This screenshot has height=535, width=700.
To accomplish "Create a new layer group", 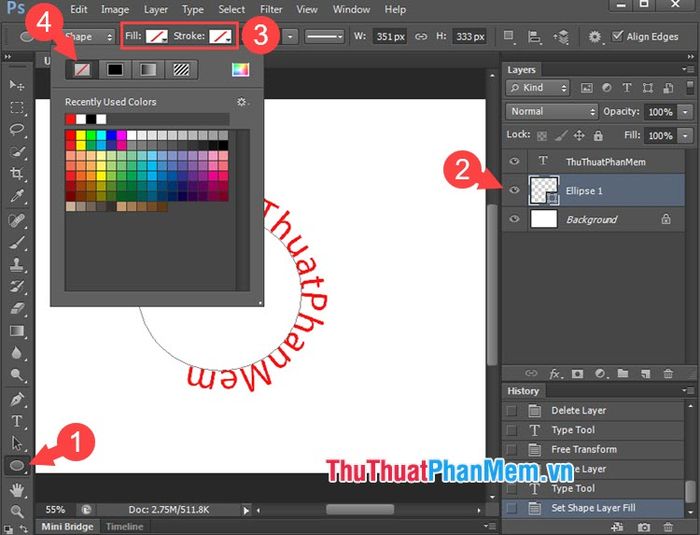I will [x=623, y=373].
